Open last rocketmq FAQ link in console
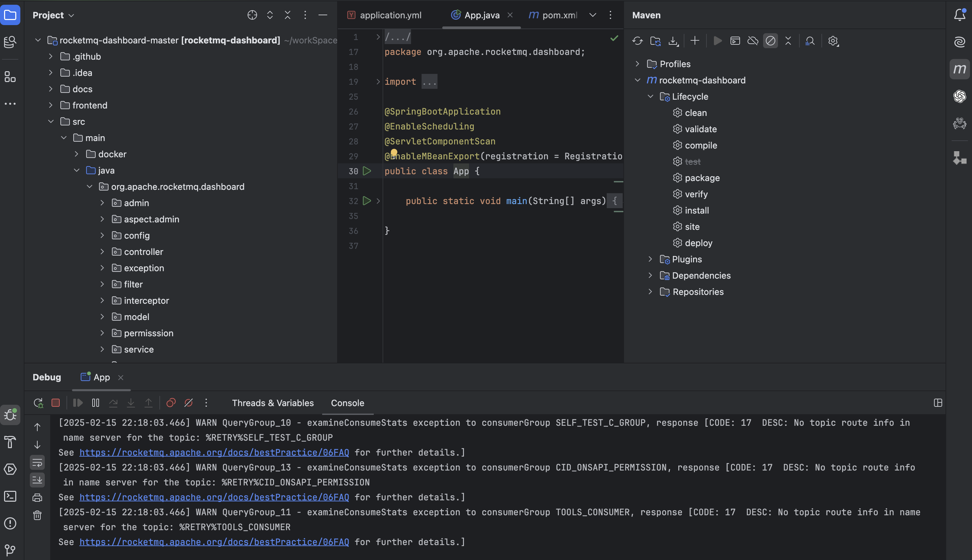 (x=214, y=542)
